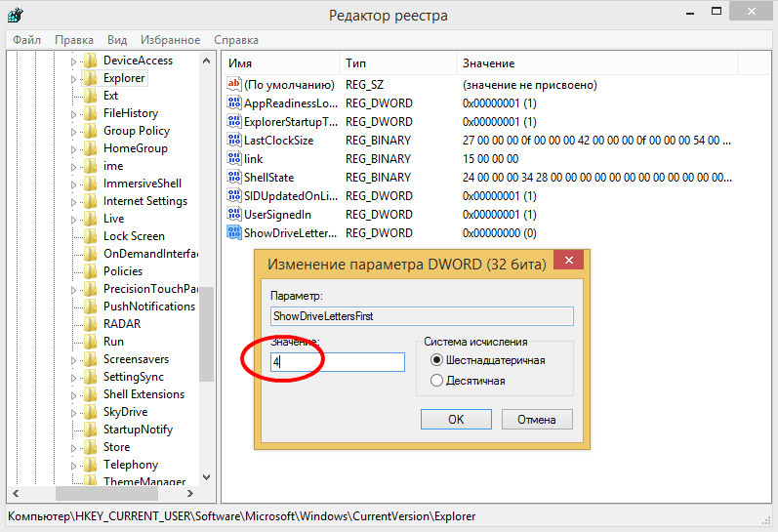Click the ImmersiveShell folder icon
Image resolution: width=778 pixels, height=532 pixels.
(91, 184)
